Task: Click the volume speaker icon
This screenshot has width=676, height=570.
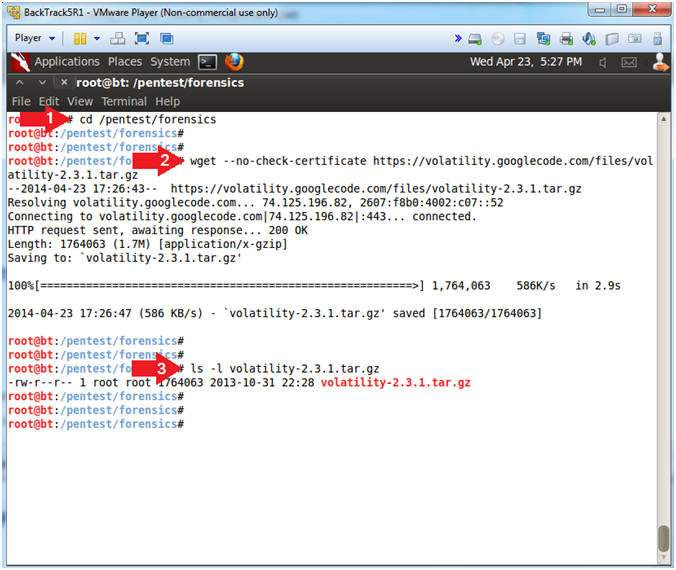Action: pos(603,63)
